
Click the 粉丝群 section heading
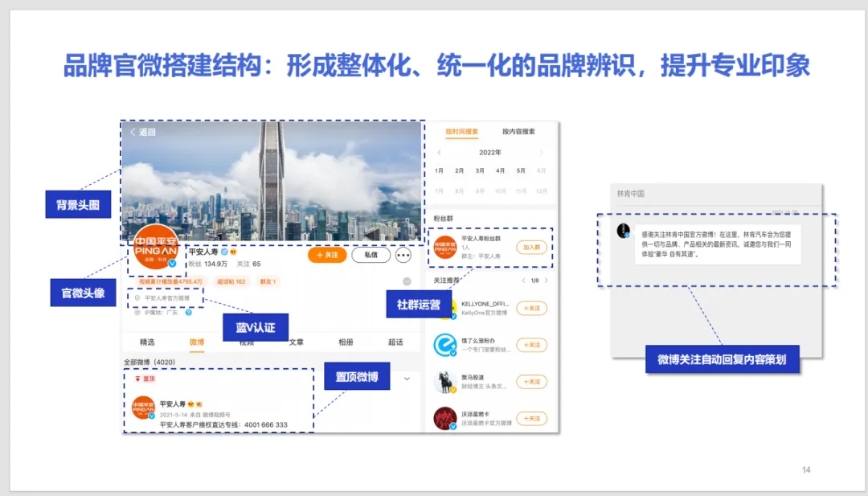[x=443, y=219]
